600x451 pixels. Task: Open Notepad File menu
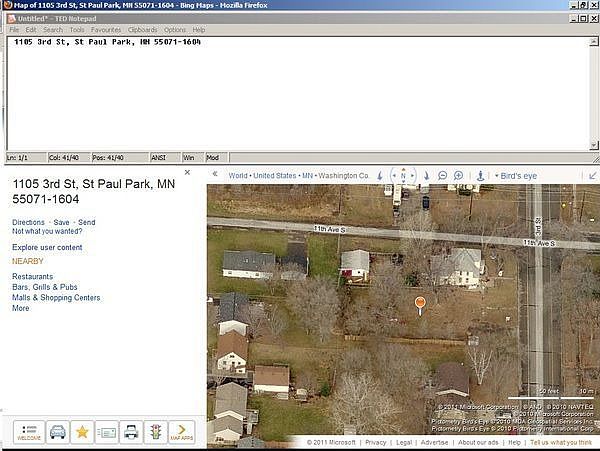click(x=14, y=30)
